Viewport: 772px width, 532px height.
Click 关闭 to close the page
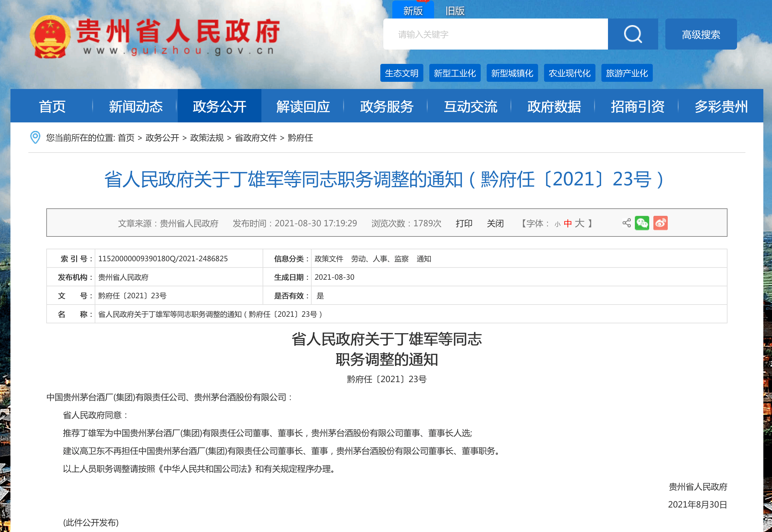(x=495, y=223)
